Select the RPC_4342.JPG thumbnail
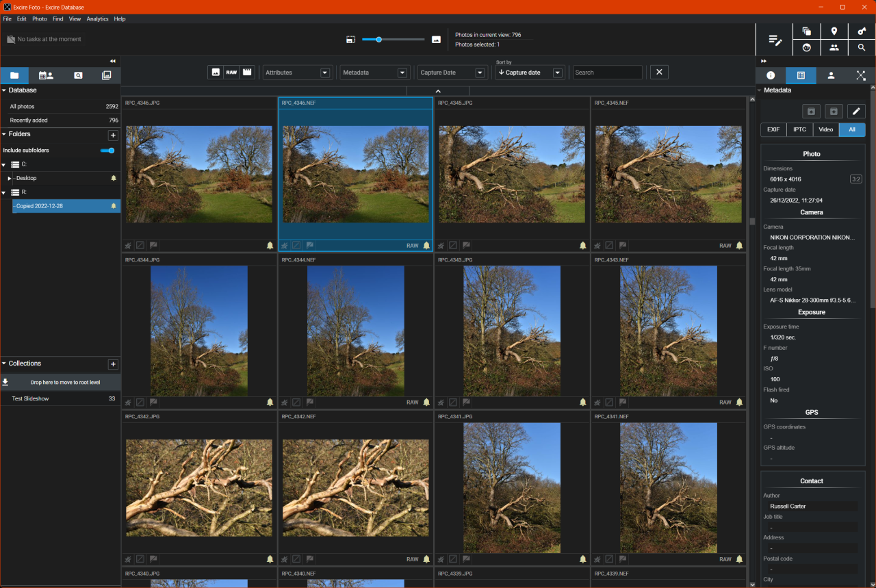Image resolution: width=876 pixels, height=588 pixels. (x=199, y=488)
